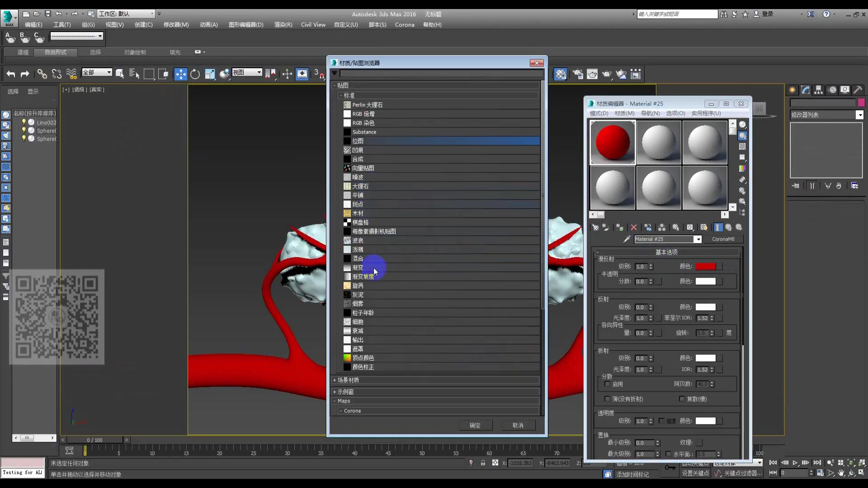
Task: Click the Select and Link chain icon
Action: (42, 74)
